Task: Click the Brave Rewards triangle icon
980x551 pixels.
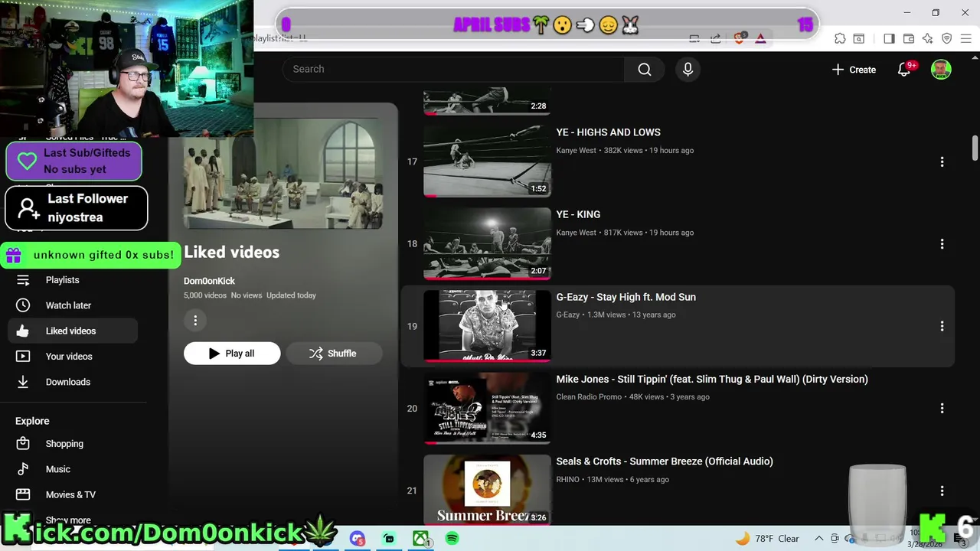Action: [760, 38]
